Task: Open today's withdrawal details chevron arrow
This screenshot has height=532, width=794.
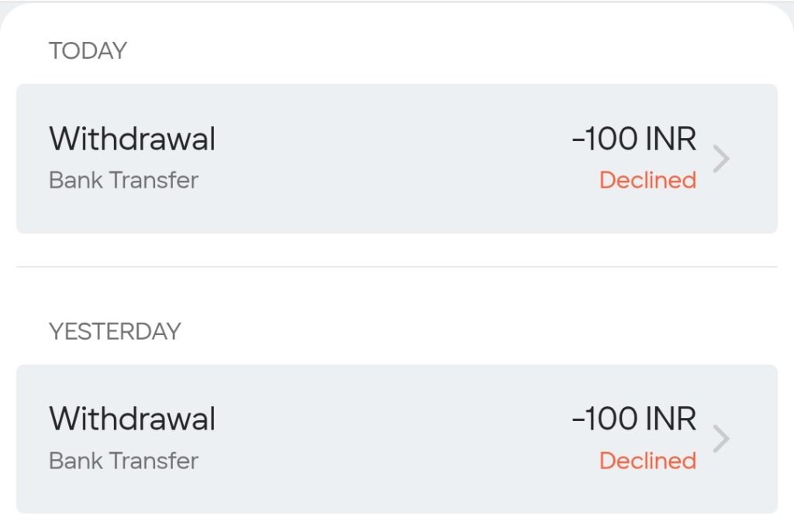Action: point(721,159)
